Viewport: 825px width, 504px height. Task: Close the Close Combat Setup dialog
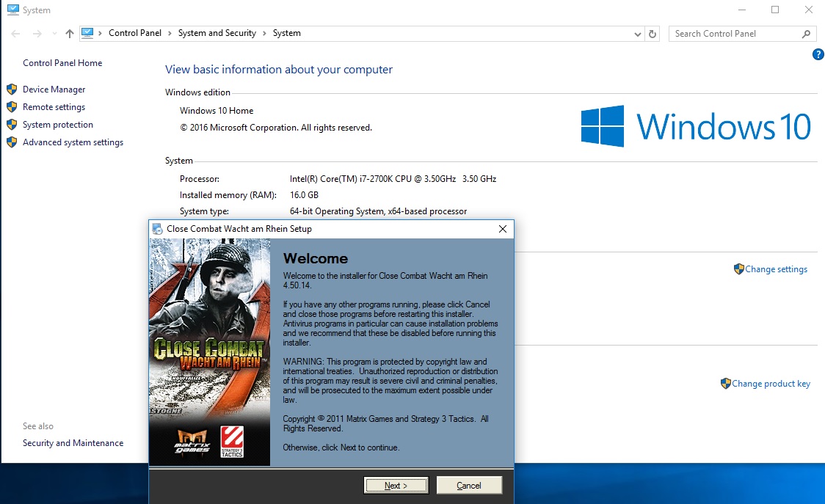503,229
